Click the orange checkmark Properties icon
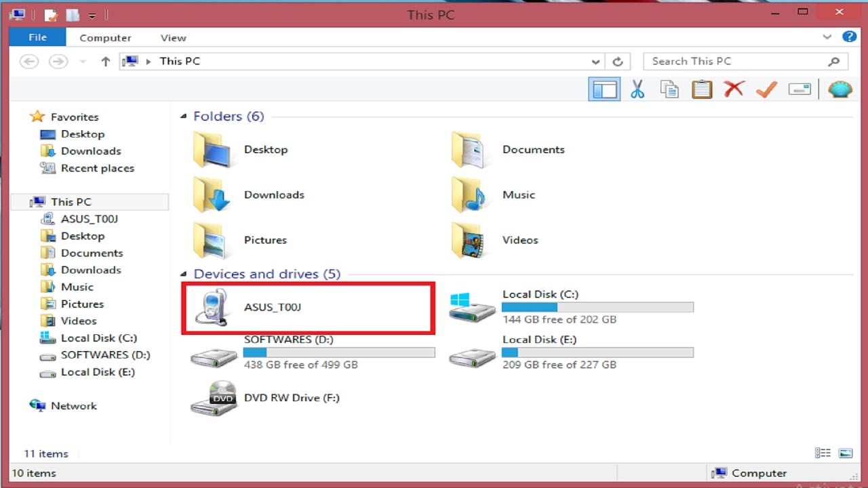The height and width of the screenshot is (488, 868). tap(766, 89)
